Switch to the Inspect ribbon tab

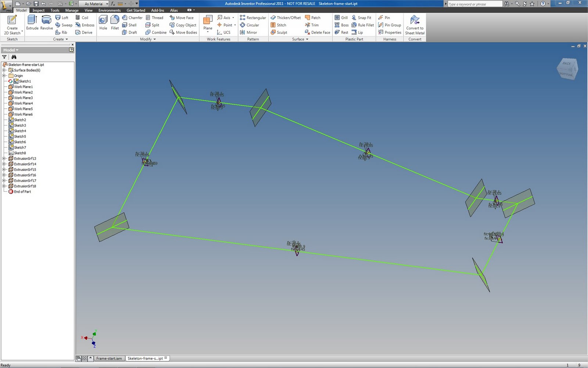pos(38,10)
